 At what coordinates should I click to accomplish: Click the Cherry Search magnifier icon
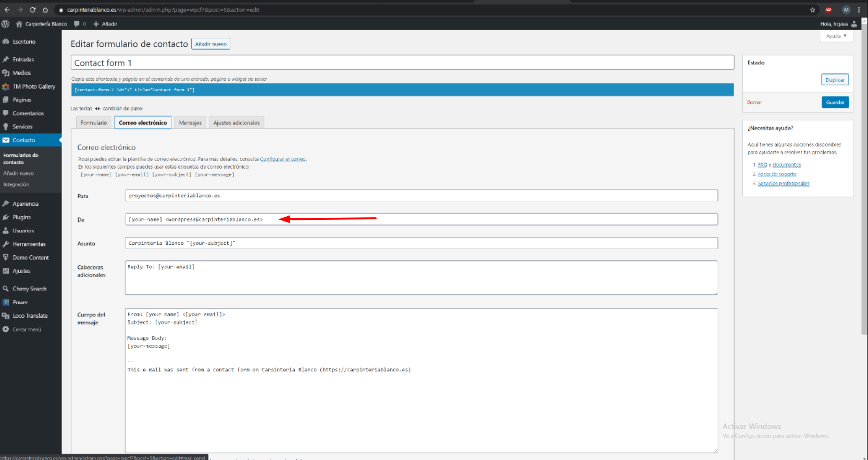click(6, 289)
